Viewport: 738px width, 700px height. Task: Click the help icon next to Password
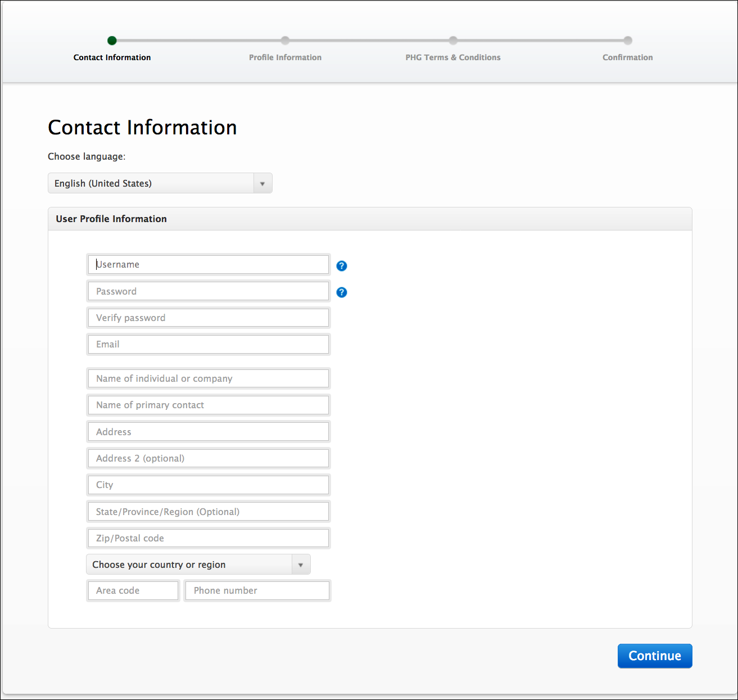click(x=342, y=292)
